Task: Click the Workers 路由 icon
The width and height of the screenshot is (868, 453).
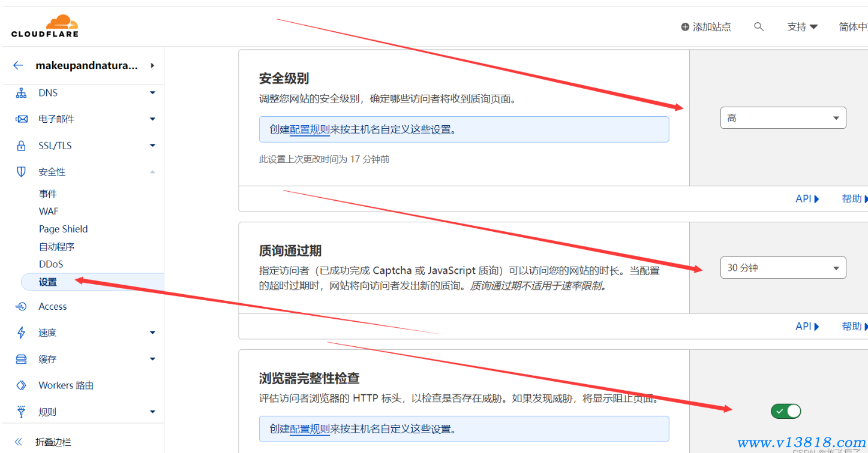Action: [x=22, y=385]
